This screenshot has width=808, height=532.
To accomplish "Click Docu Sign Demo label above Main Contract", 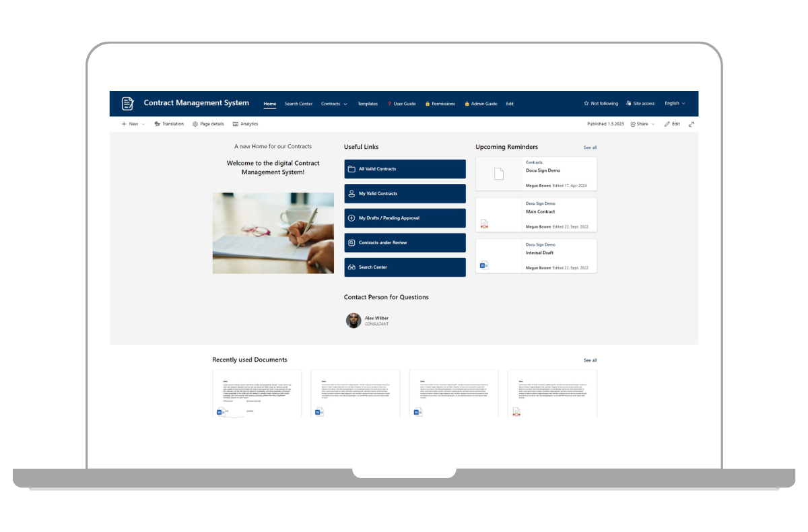I will coord(541,203).
